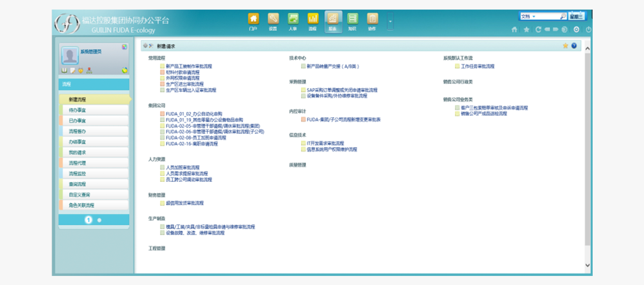Screen dimensions: 644x285
Task: Click the orange marker beside 材料付款申请流程
Action: 163,72
